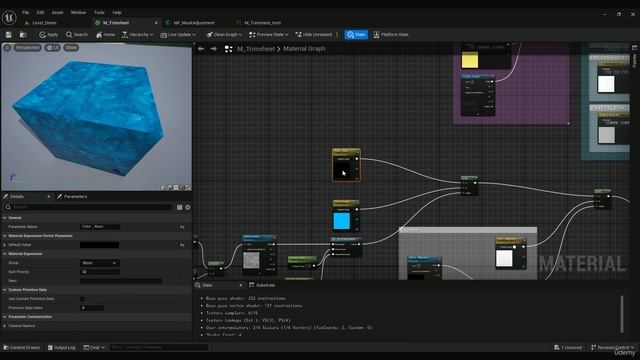
Task: Open Details settings gear icon
Action: pos(188,207)
